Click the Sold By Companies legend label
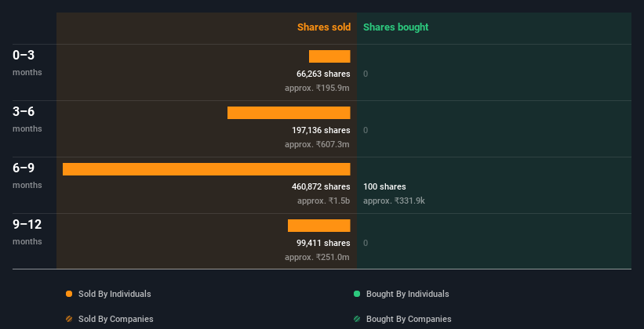 (x=116, y=319)
